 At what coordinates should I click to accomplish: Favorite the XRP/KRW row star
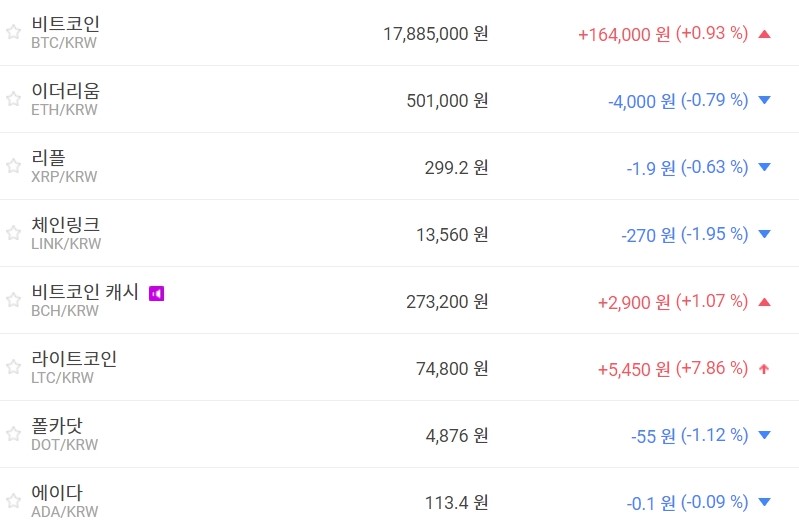(13, 166)
